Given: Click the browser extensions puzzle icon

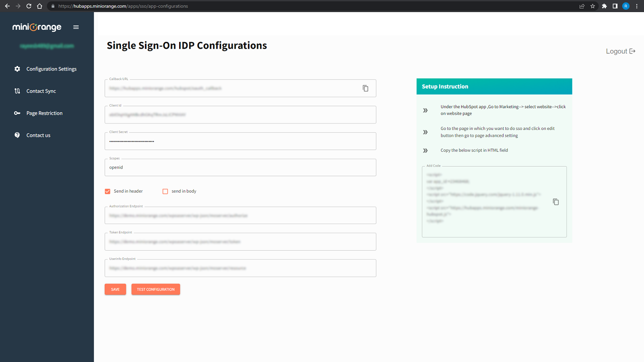Looking at the screenshot, I should tap(604, 6).
